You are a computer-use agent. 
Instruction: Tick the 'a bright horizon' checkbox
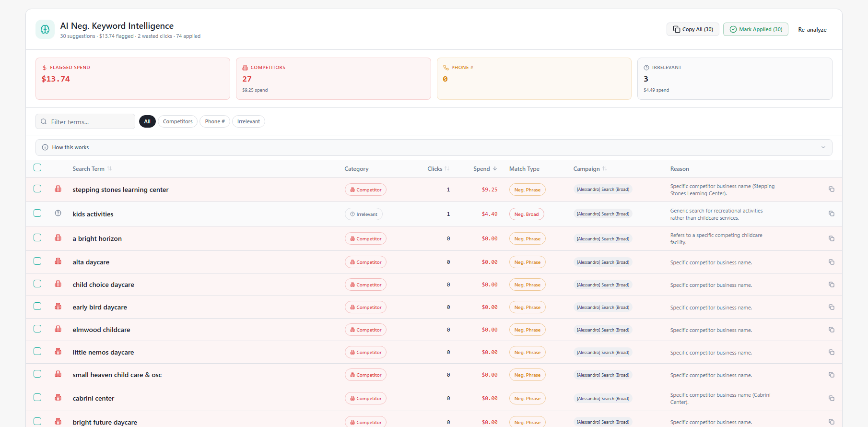tap(37, 237)
